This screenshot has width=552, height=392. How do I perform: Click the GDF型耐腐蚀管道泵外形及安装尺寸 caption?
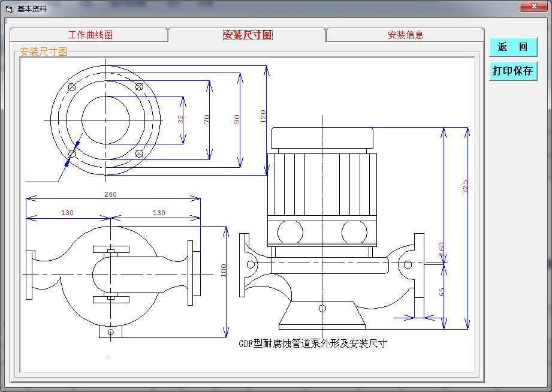tap(313, 343)
